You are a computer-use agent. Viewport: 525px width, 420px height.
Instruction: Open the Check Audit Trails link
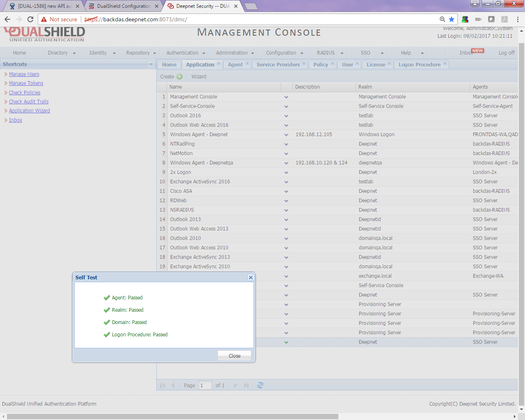29,102
